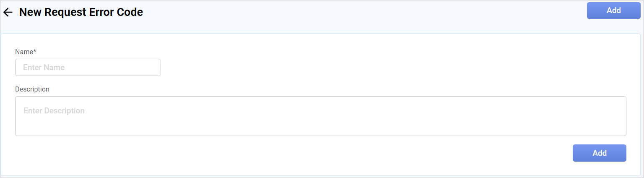Click the Enter Description placeholder text

coord(54,111)
